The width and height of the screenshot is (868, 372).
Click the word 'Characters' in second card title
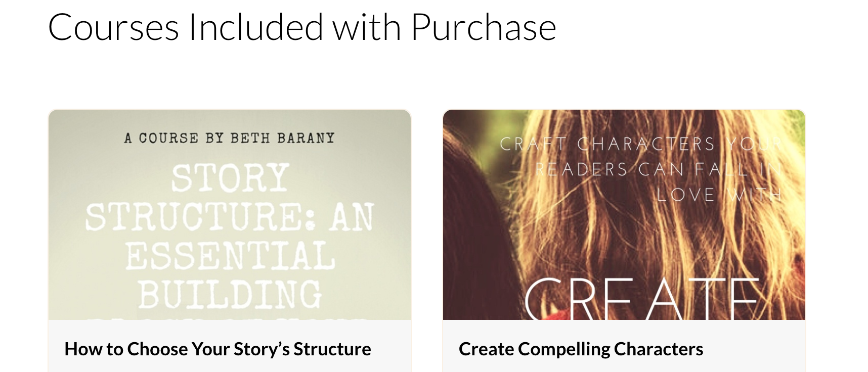point(659,349)
